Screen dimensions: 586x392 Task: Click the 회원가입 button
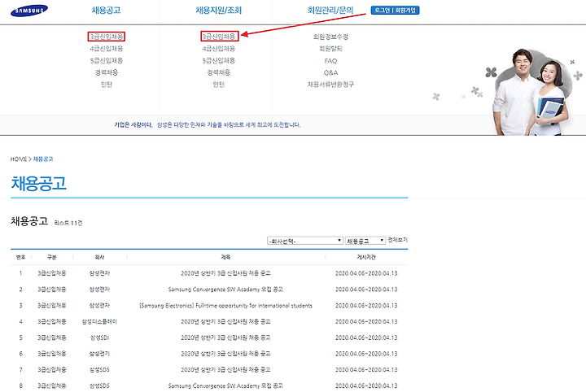coord(406,10)
